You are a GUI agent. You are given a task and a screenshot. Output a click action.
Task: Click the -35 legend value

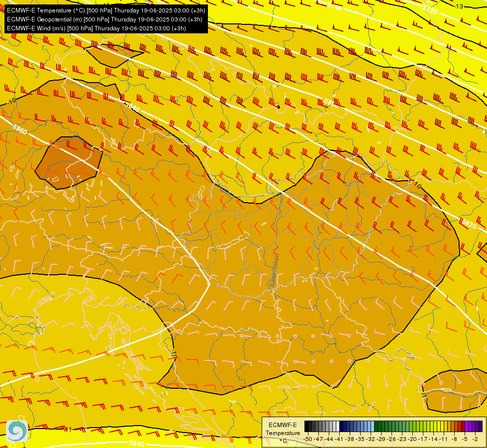360,440
